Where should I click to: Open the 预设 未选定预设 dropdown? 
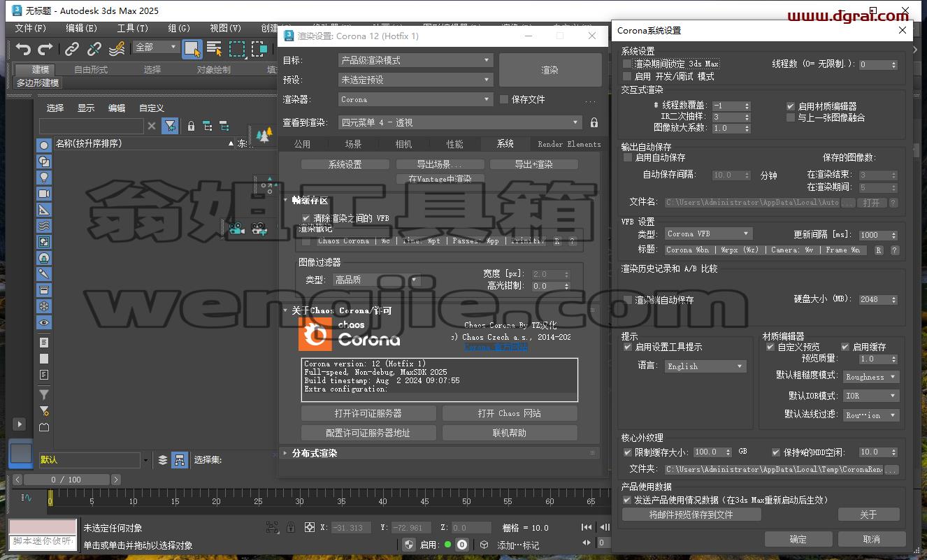click(x=416, y=80)
